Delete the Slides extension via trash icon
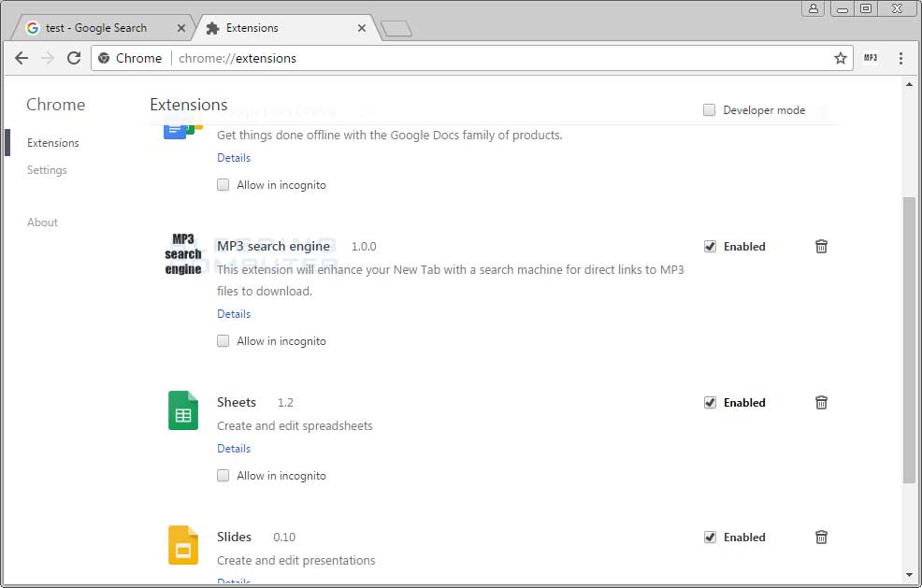 [x=821, y=538]
